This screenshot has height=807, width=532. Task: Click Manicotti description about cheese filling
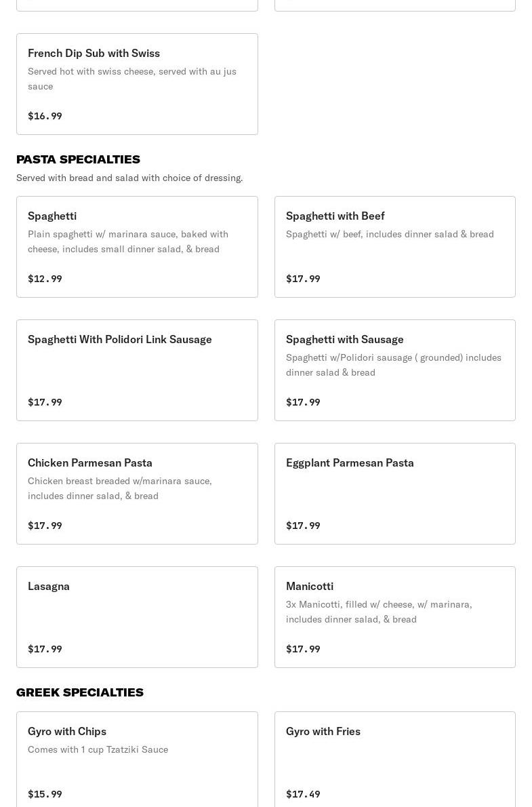coord(378,611)
